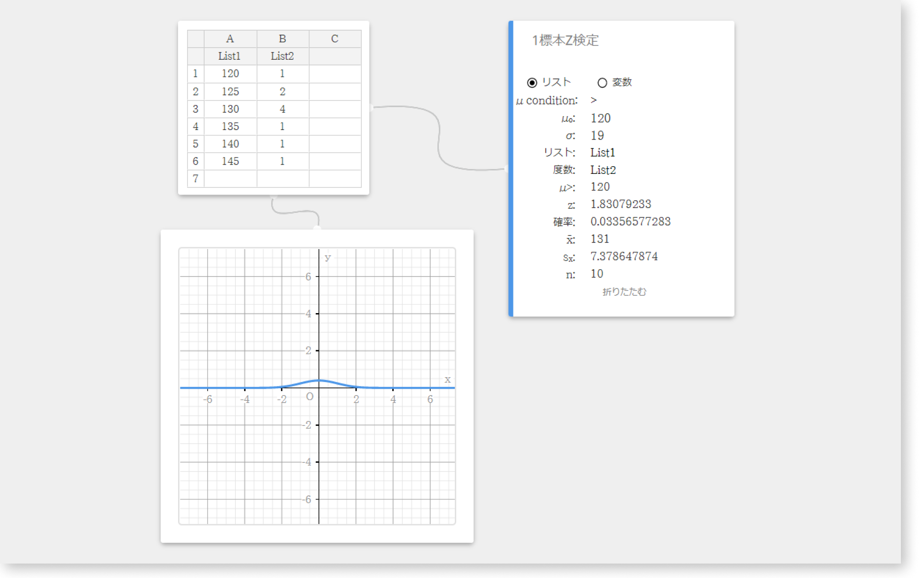Select the blue distribution curve on the graph

pyautogui.click(x=319, y=381)
